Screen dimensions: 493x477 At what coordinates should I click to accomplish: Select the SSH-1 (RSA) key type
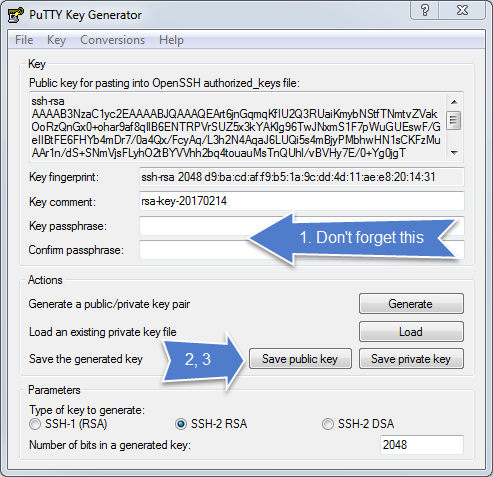pyautogui.click(x=34, y=424)
